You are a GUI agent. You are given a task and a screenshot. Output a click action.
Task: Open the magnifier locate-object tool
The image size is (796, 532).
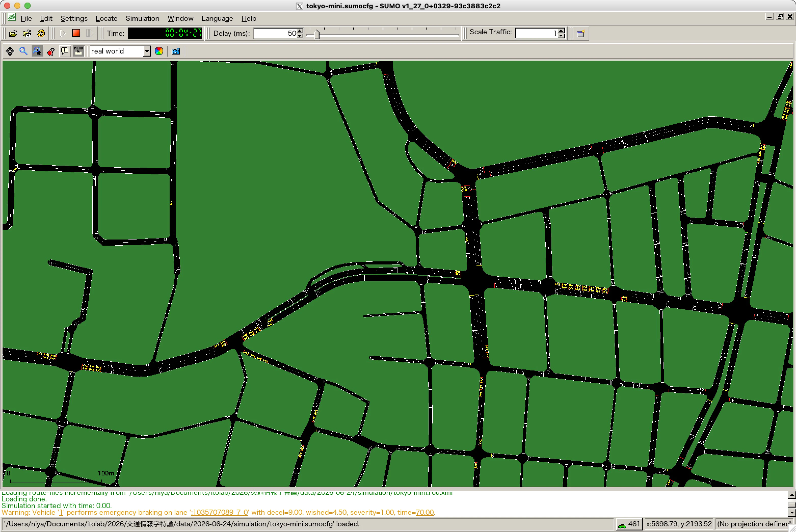pos(23,51)
